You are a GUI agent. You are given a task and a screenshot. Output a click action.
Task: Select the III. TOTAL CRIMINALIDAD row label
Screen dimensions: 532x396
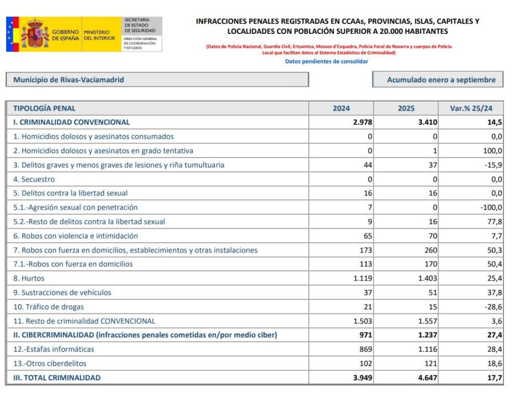[x=57, y=378]
